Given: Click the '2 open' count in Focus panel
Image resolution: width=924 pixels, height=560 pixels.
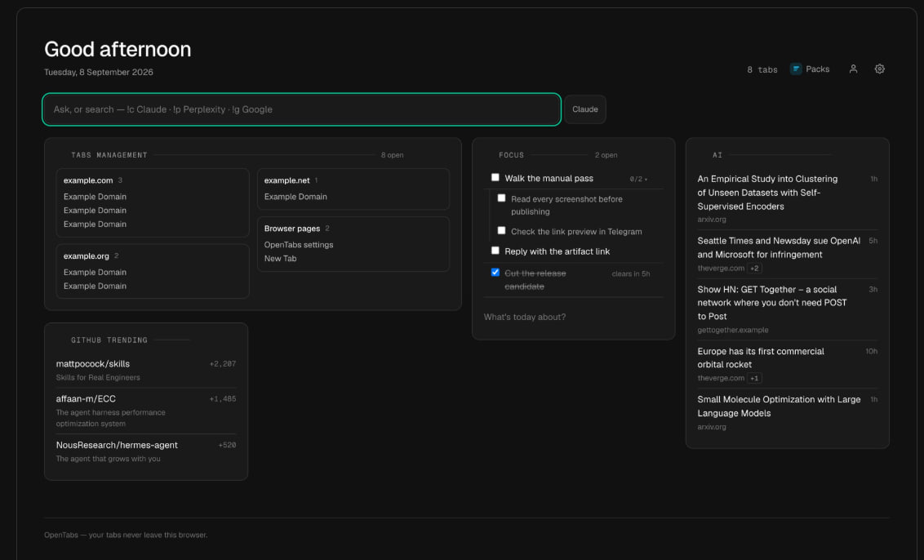Looking at the screenshot, I should tap(606, 155).
